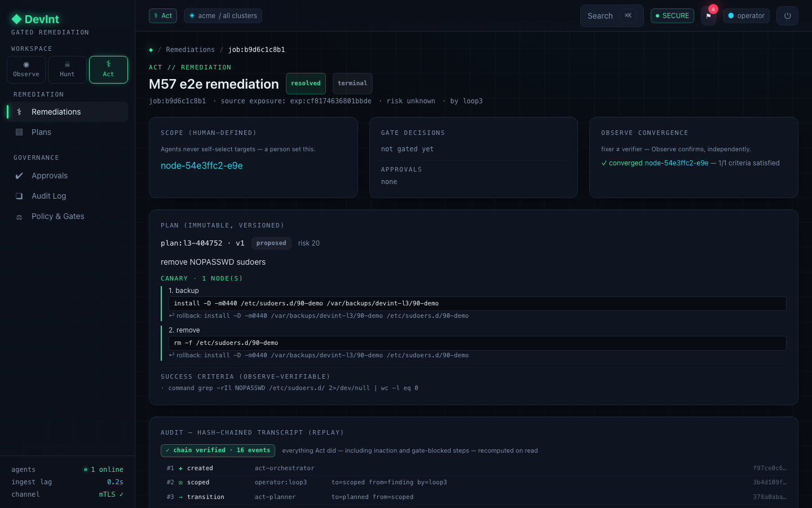This screenshot has width=812, height=508.
Task: Switch to the Observe workspace
Action: point(26,70)
